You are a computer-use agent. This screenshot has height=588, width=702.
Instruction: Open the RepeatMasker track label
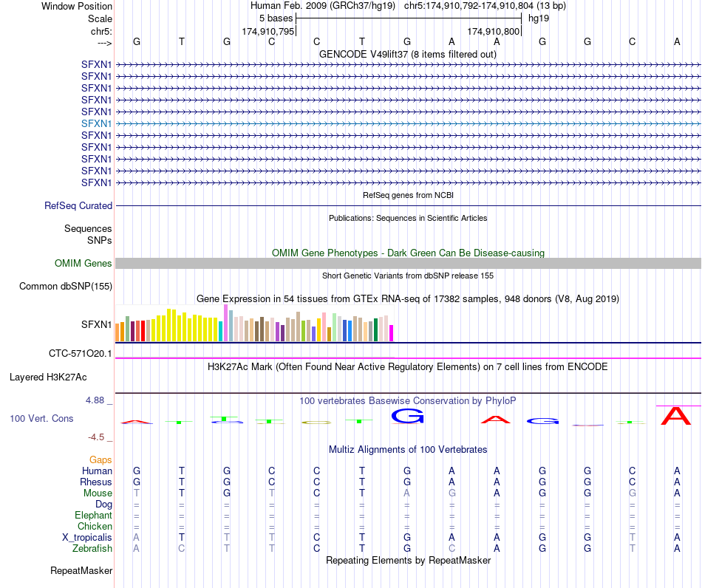click(x=81, y=571)
